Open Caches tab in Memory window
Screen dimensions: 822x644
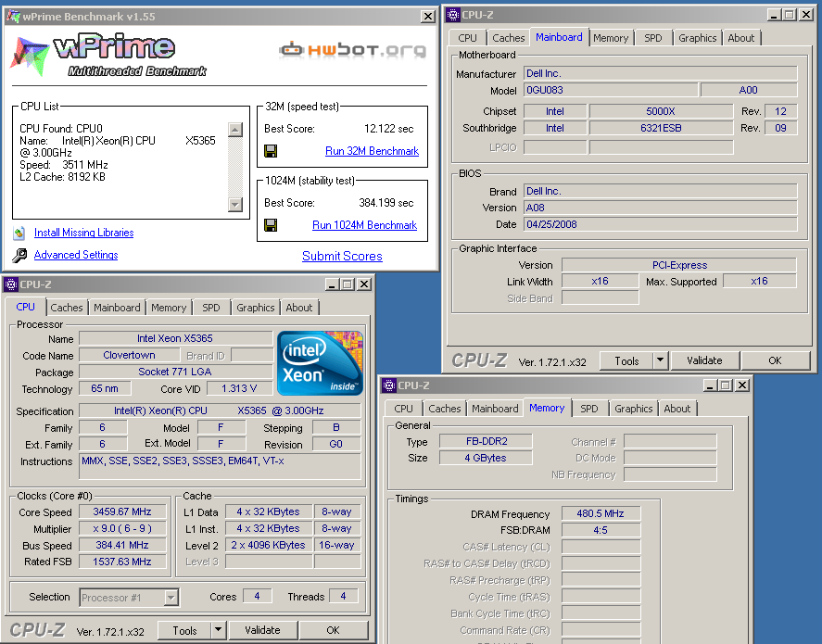click(444, 409)
